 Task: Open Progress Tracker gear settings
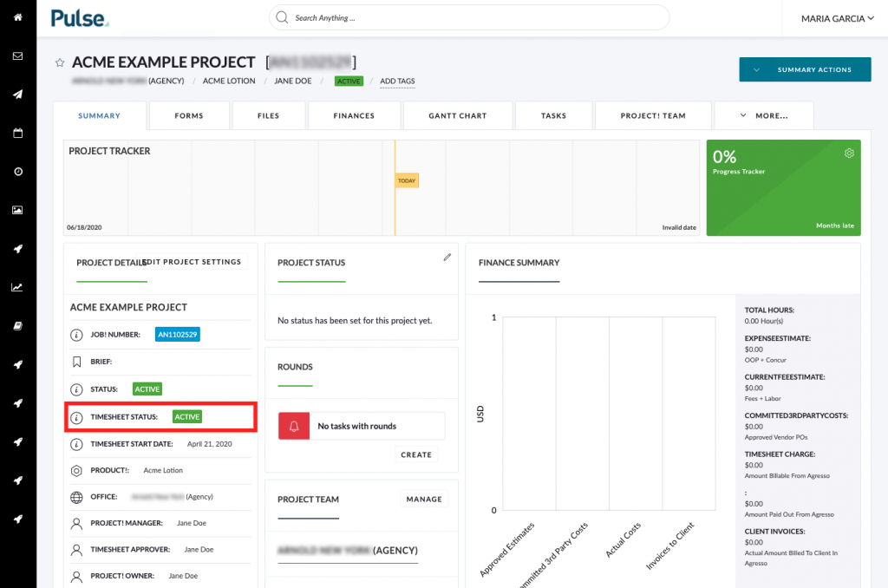[x=848, y=153]
